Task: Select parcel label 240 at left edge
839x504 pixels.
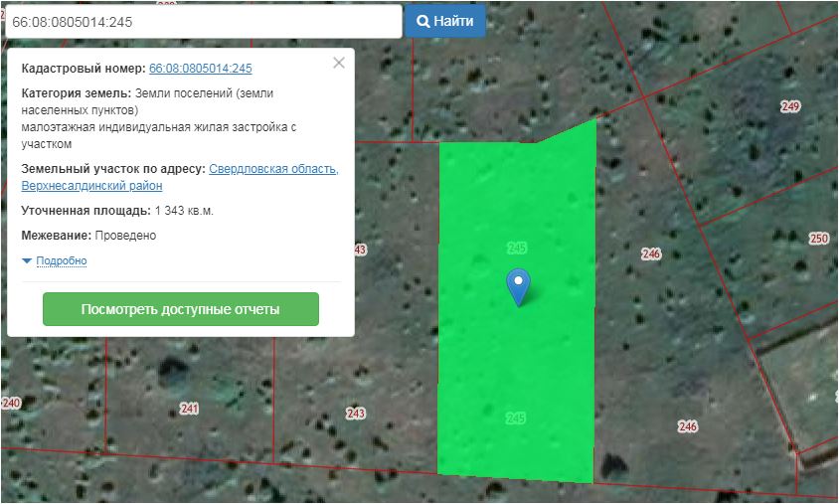Action: [11, 403]
